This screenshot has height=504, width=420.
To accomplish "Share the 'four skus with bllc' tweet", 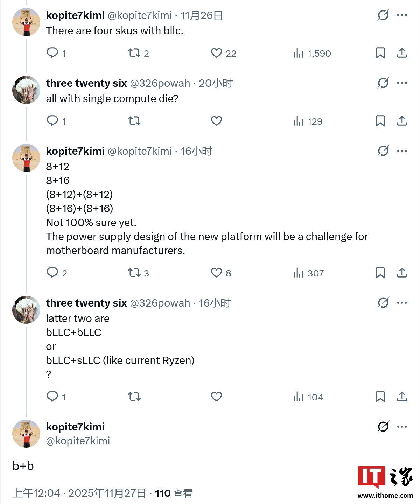I will [x=402, y=53].
